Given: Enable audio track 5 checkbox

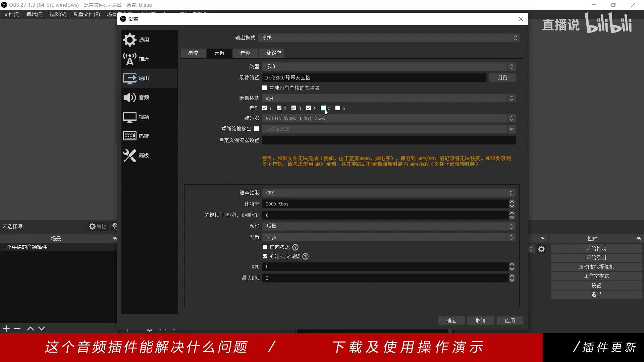Looking at the screenshot, I should coord(323,108).
